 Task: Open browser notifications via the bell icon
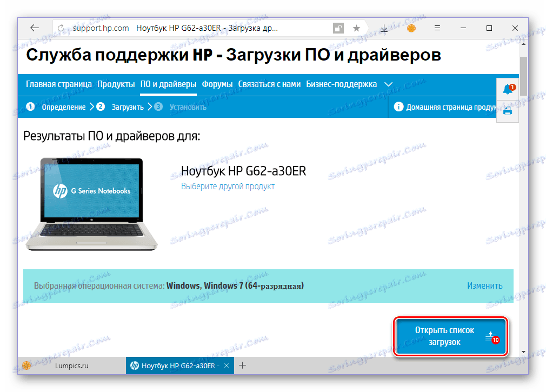(x=507, y=90)
